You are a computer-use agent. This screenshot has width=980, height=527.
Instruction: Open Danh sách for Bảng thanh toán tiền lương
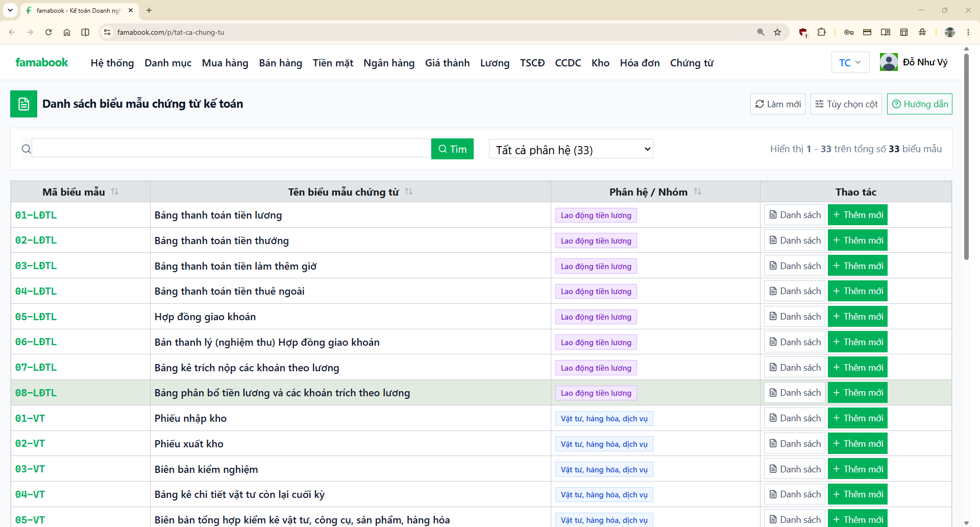[795, 215]
